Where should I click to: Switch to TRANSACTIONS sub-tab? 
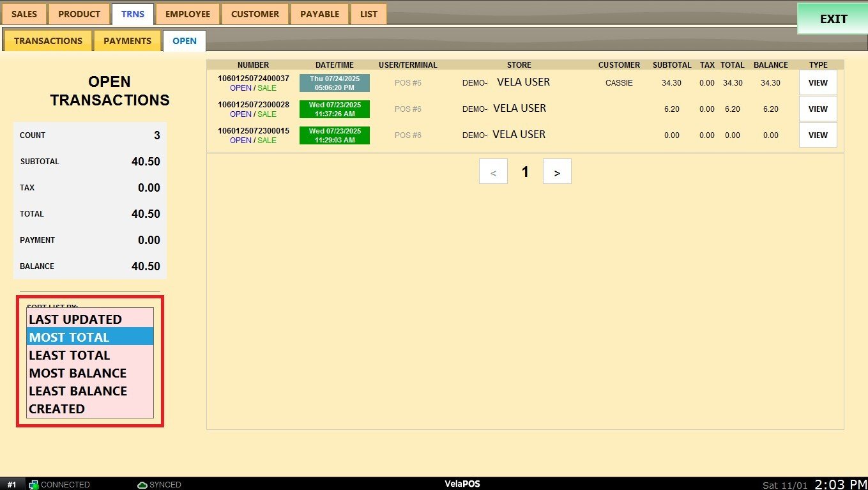coord(48,41)
